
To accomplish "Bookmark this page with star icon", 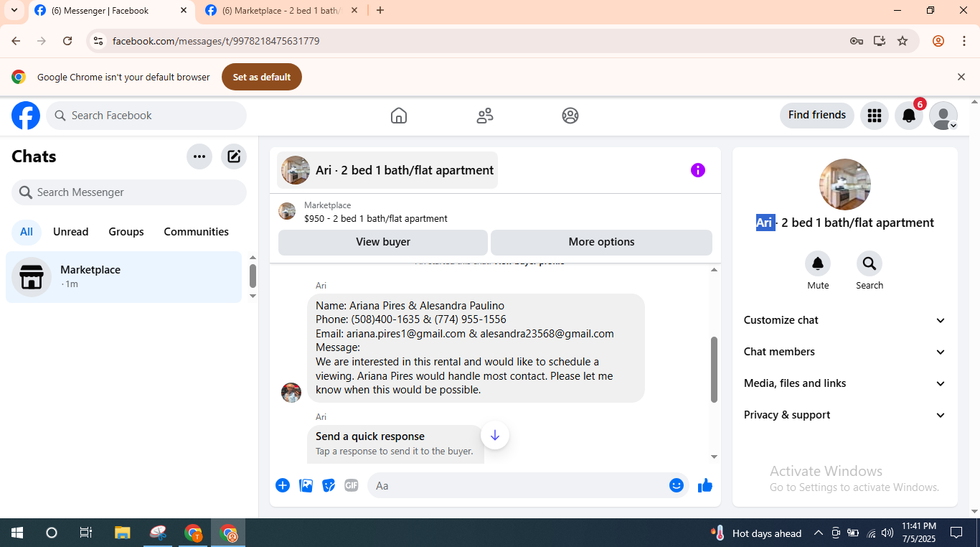I will 903,41.
